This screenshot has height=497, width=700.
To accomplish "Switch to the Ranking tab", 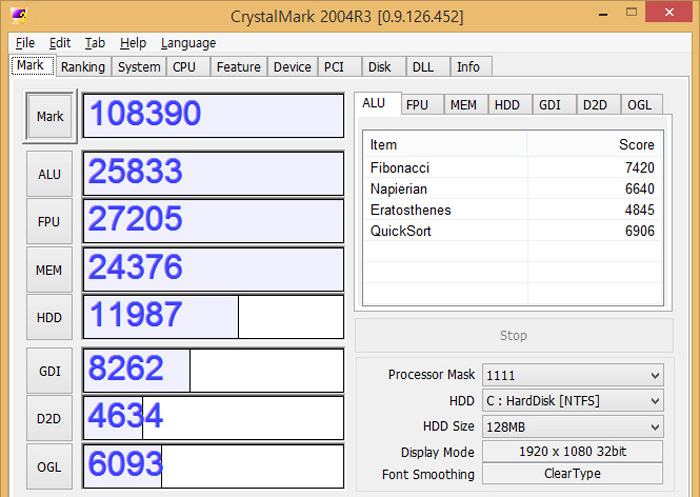I will coord(83,67).
